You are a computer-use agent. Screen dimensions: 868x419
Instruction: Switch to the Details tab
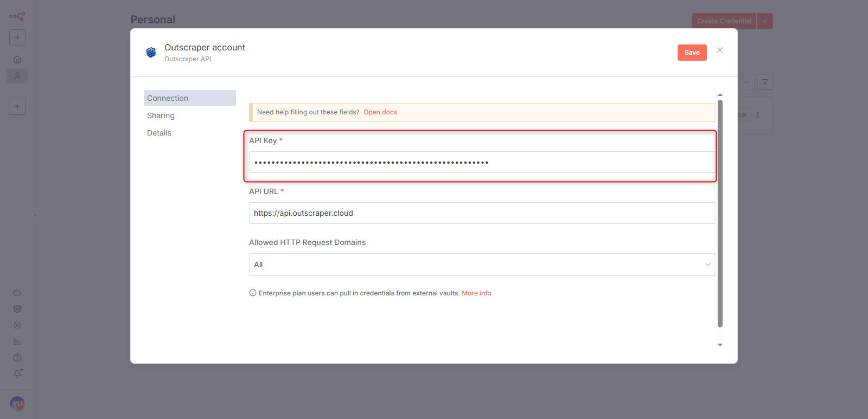click(159, 133)
